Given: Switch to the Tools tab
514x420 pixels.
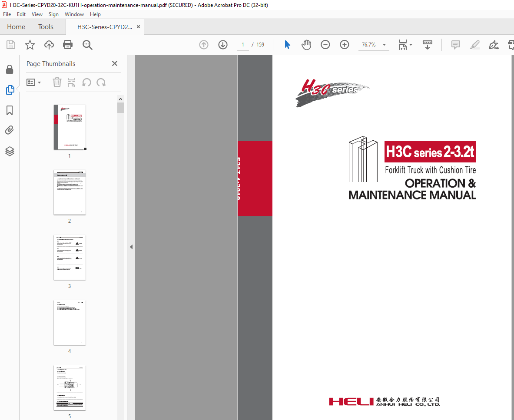Looking at the screenshot, I should point(46,27).
